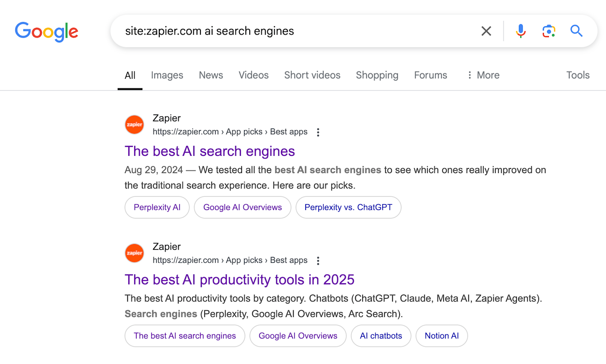Click Zapier favicon of productivity tools result
Image resolution: width=606 pixels, height=364 pixels.
pyautogui.click(x=134, y=253)
